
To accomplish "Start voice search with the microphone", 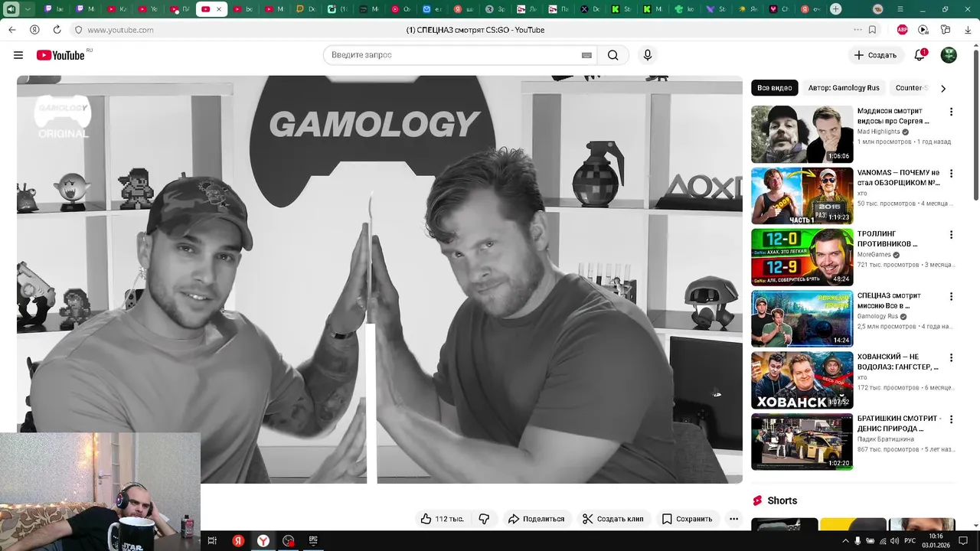I will 648,55.
